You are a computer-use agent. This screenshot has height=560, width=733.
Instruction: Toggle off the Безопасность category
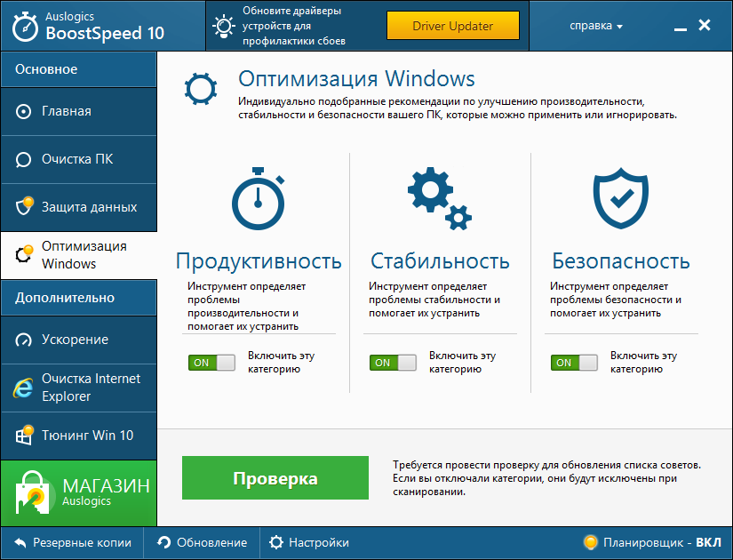574,363
